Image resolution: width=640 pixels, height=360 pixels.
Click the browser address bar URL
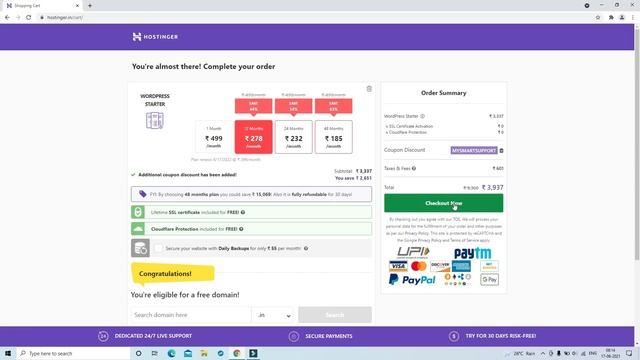point(65,18)
